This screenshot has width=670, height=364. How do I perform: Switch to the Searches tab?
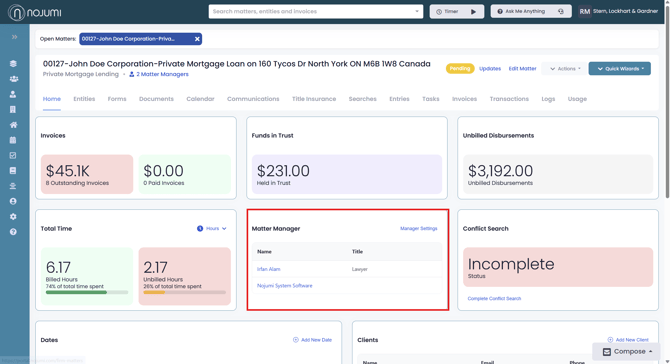(362, 99)
